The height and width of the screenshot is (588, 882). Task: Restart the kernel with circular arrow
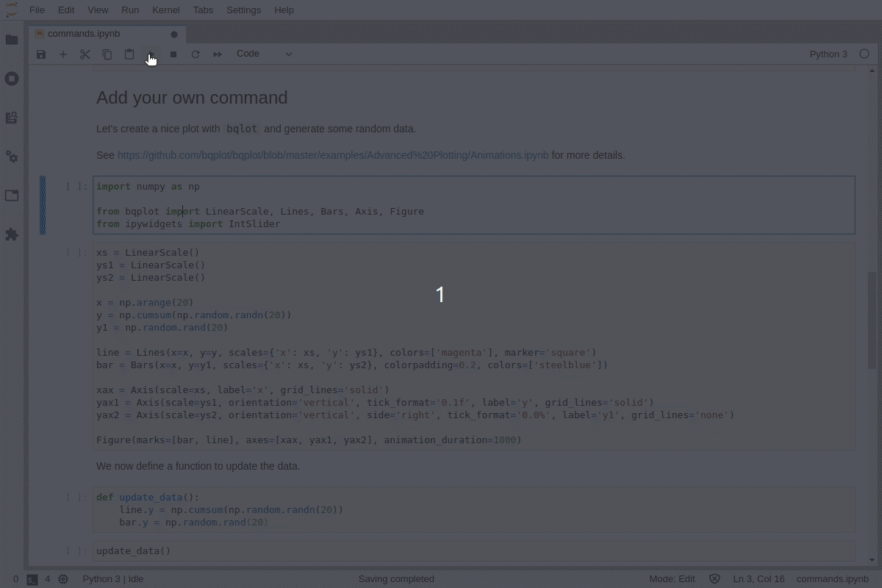click(x=196, y=54)
